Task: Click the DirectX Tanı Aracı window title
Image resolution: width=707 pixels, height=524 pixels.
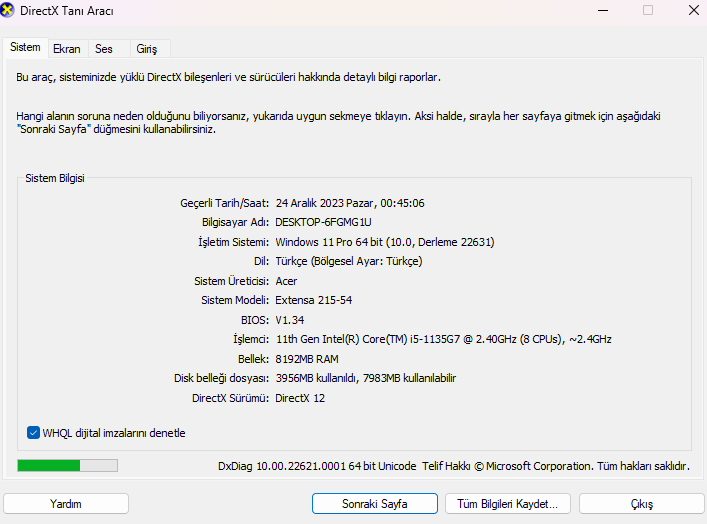Action: point(67,11)
